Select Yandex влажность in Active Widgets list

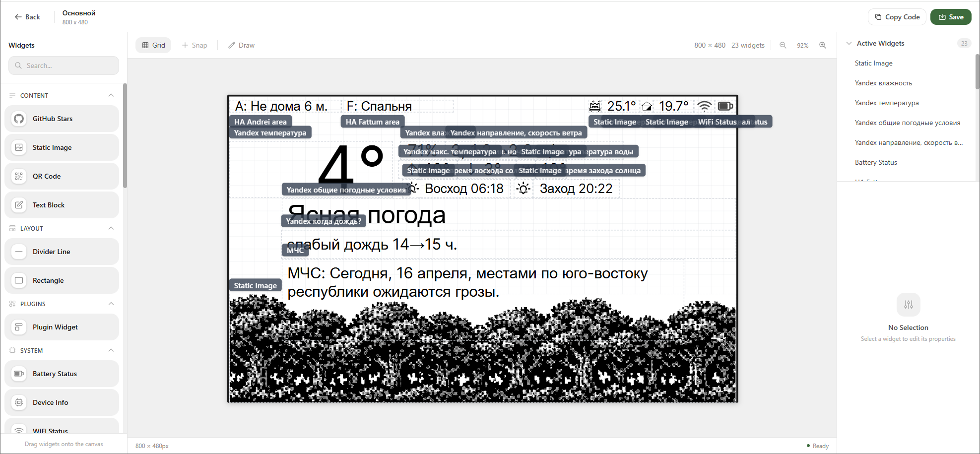point(883,83)
